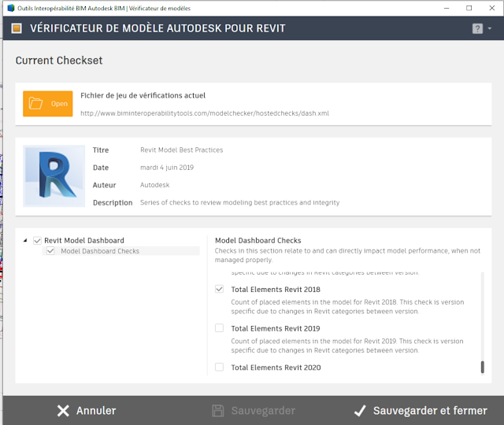Viewport: 504px width, 425px height.
Task: Click the title value Revit Model Best Practices
Action: (182, 150)
